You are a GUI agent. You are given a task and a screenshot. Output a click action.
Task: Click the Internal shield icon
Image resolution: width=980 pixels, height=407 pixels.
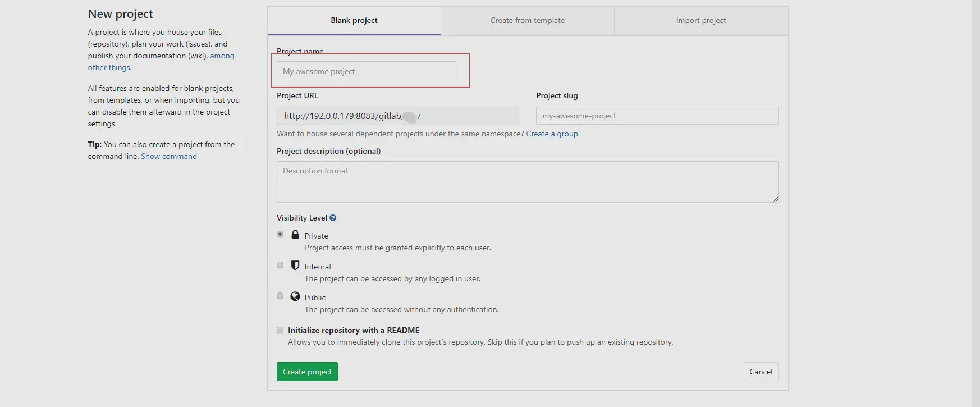(x=295, y=265)
